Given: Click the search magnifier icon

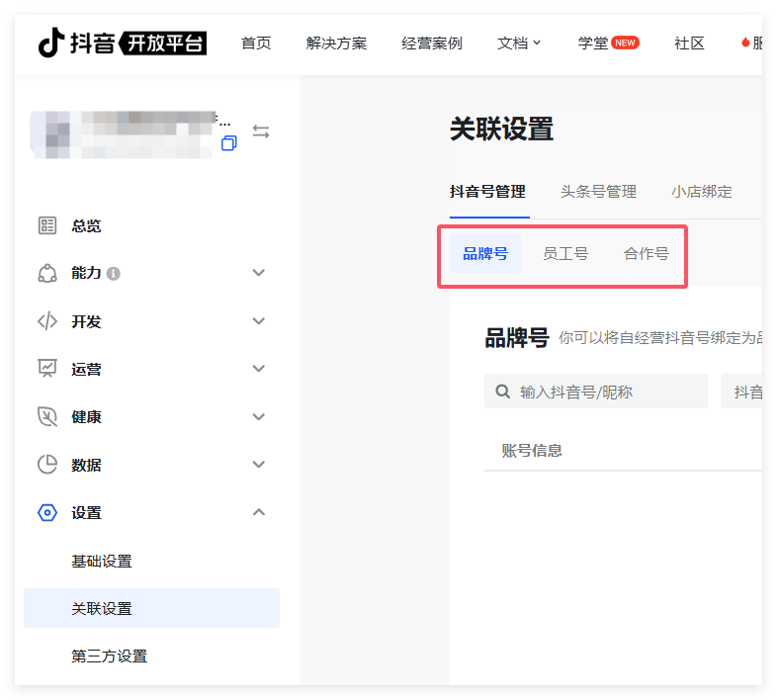Looking at the screenshot, I should (503, 392).
